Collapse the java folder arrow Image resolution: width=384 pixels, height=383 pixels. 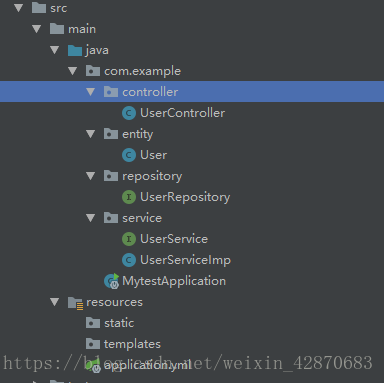coord(55,50)
